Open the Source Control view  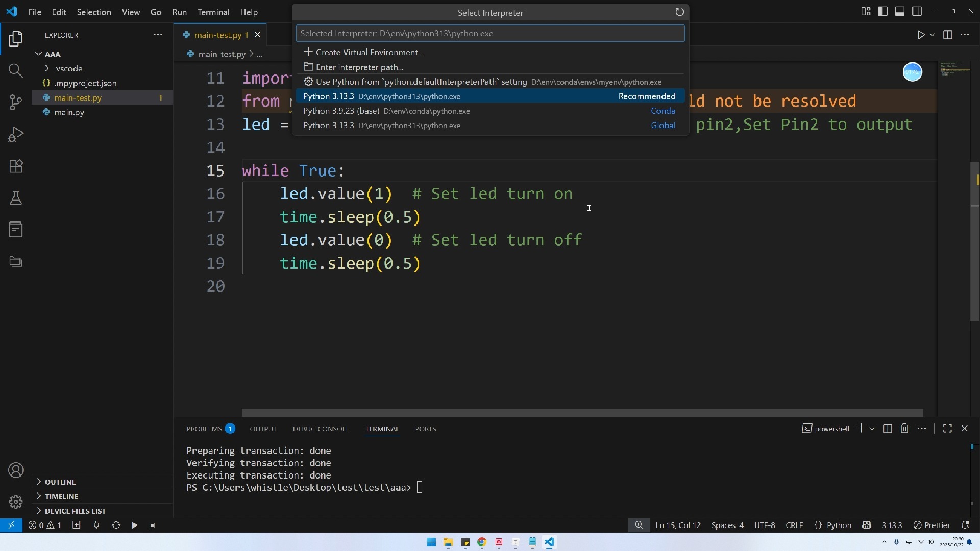point(16,103)
